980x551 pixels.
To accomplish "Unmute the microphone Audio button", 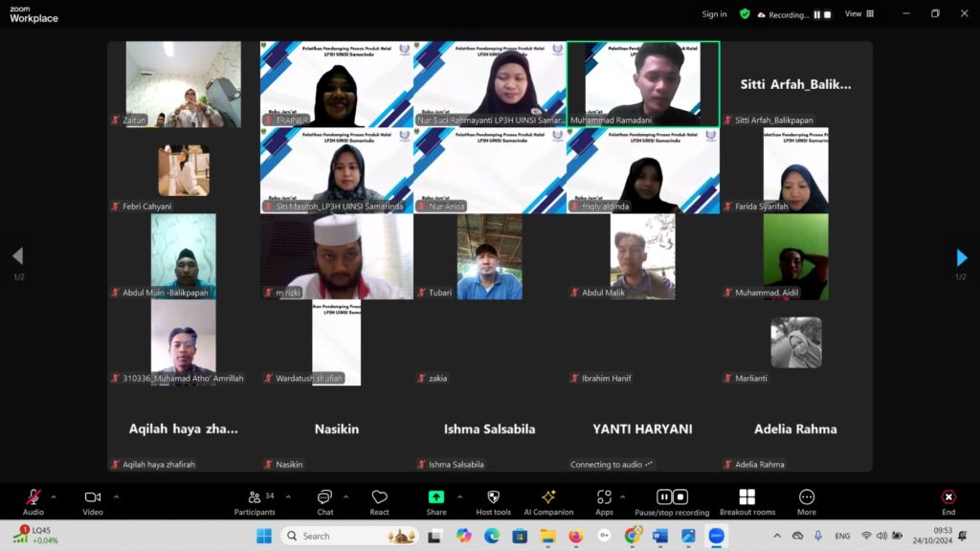I will tap(33, 498).
